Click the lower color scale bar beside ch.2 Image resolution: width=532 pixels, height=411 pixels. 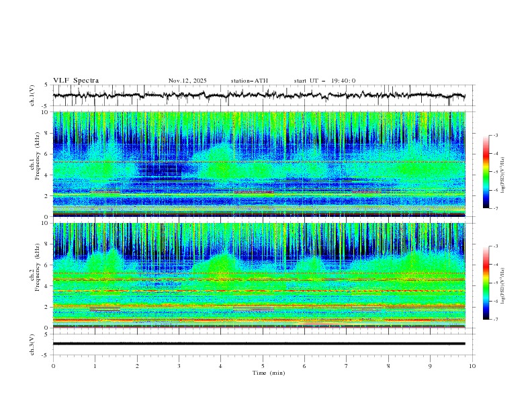(486, 283)
